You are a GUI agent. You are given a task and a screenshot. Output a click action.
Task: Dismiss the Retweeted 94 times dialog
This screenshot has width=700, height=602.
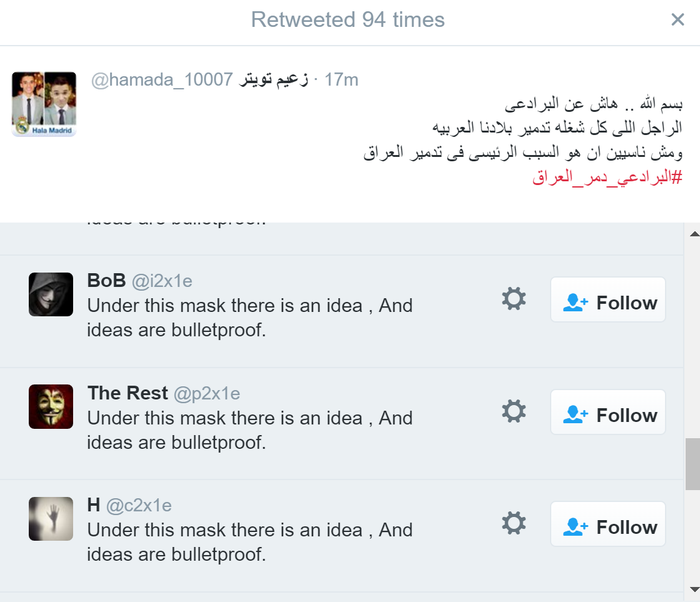coord(677,19)
